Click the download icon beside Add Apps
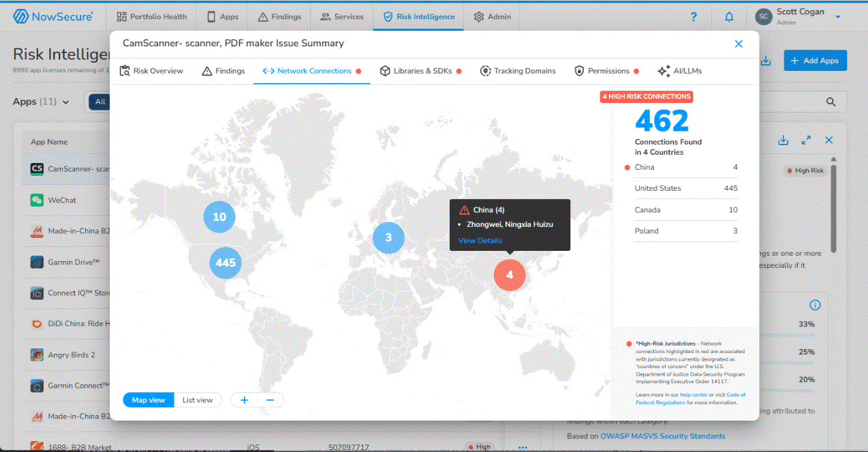The height and width of the screenshot is (452, 868). (766, 61)
